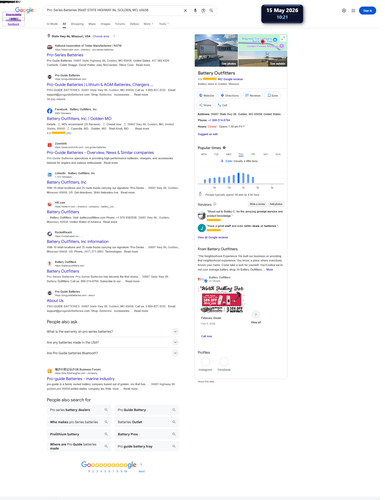Click the panel phone number link
Image resolution: width=385 pixels, height=500 pixels.
coord(219,120)
